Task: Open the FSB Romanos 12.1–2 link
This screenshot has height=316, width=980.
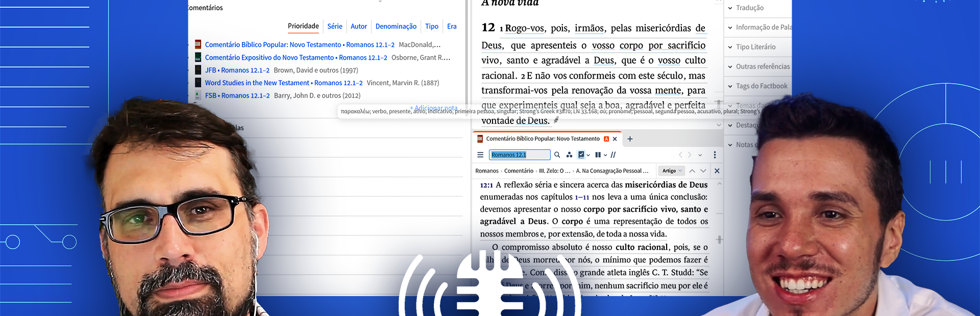Action: click(237, 95)
